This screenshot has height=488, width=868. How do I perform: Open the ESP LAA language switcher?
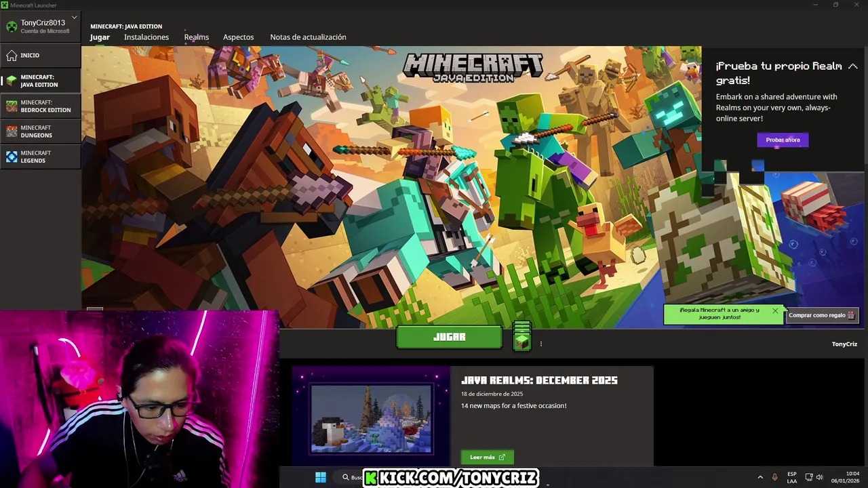(x=792, y=477)
